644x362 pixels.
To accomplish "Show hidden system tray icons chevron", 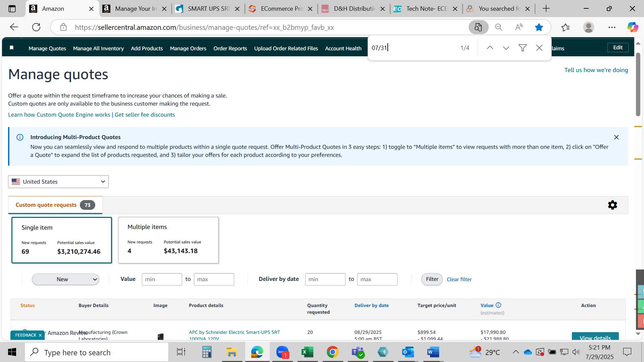I will [516, 352].
